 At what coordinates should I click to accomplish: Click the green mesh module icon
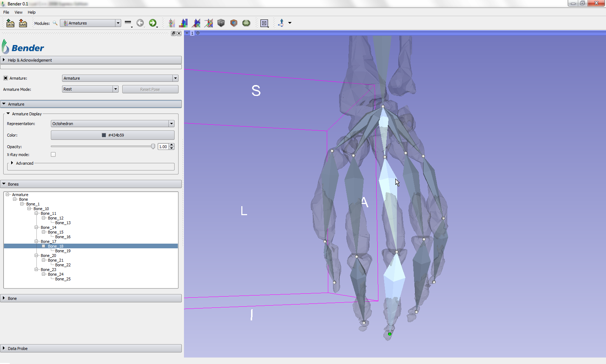246,23
